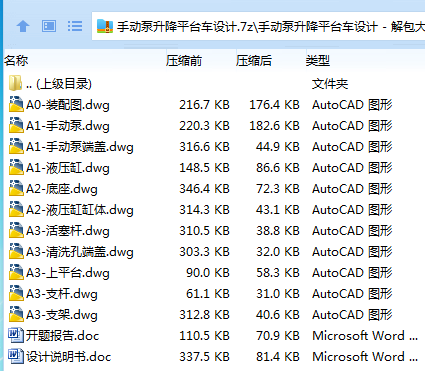Click the 148.5 KB original size value
This screenshot has height=371, width=425.
pos(204,168)
